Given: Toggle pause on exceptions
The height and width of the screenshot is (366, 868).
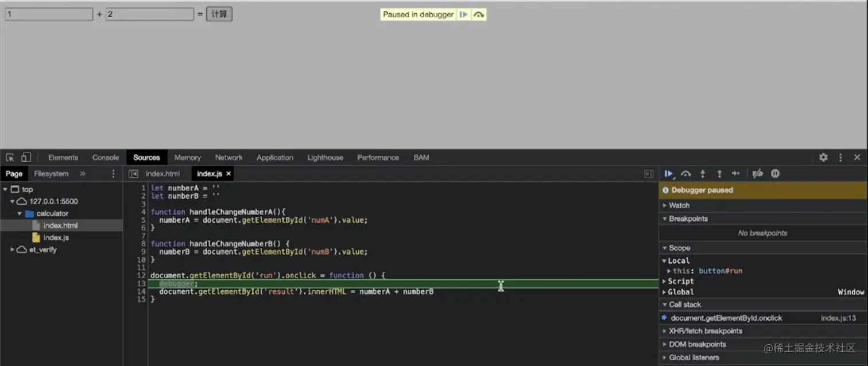Looking at the screenshot, I should coord(776,173).
